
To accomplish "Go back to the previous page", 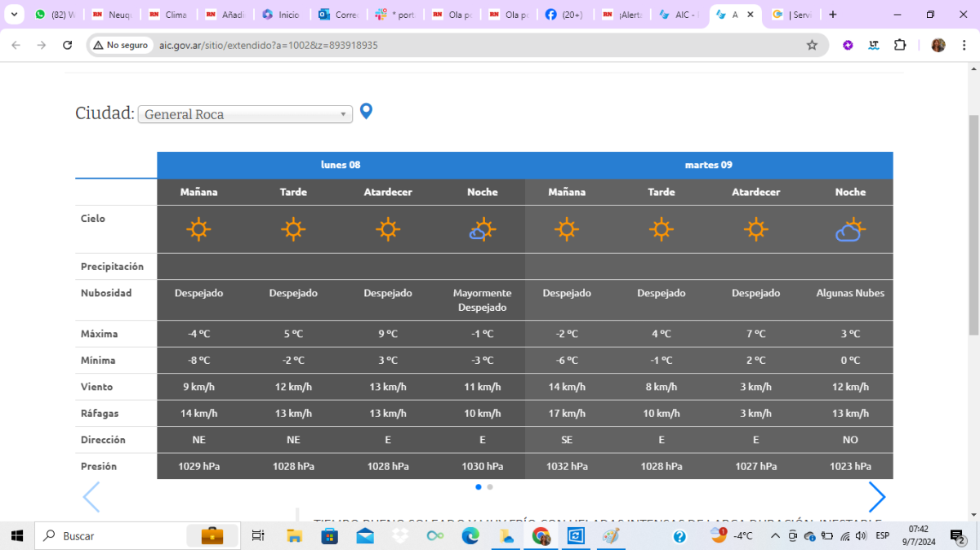I will 16,45.
